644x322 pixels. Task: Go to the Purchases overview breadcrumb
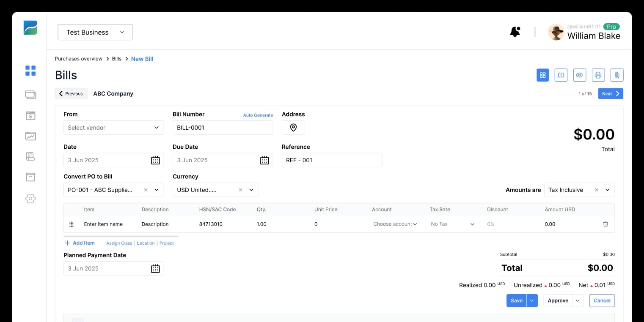click(x=78, y=59)
